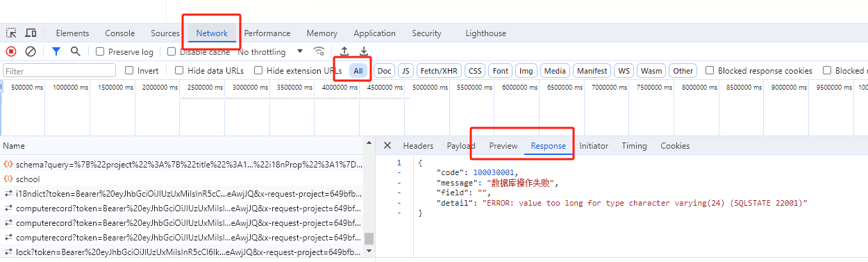
Task: Open network conditions wifi icon
Action: point(319,51)
